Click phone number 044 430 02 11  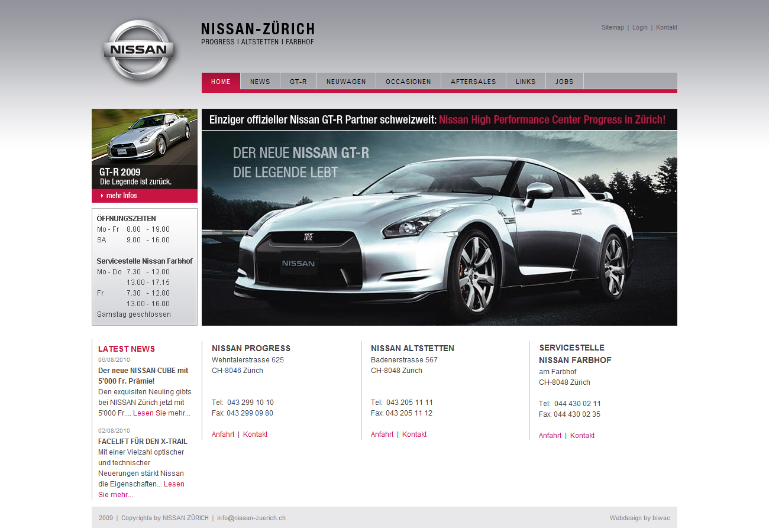tap(577, 404)
